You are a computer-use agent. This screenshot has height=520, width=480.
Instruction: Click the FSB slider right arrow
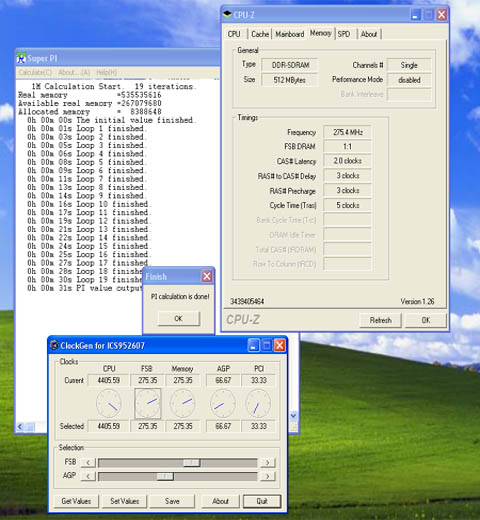[268, 463]
